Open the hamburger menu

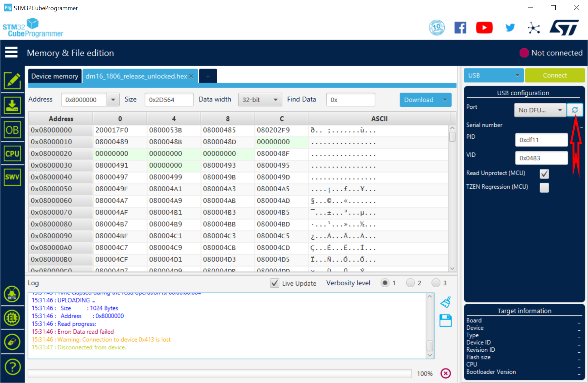pyautogui.click(x=11, y=52)
